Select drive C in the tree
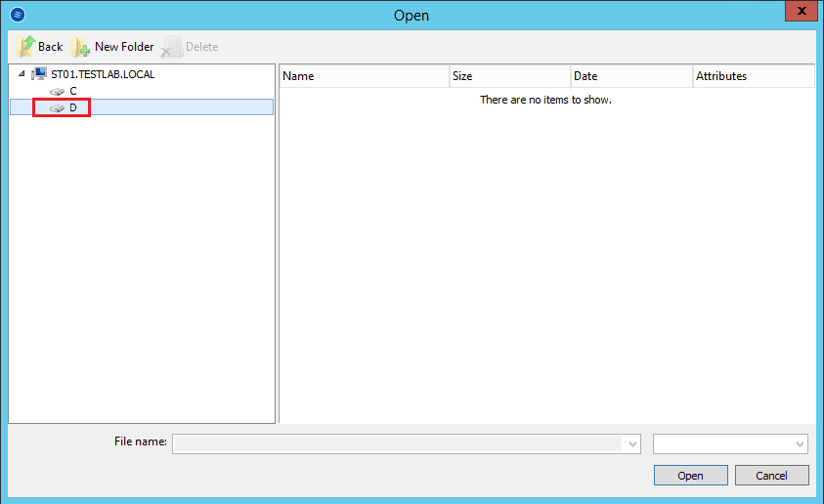This screenshot has width=824, height=504. 73,92
